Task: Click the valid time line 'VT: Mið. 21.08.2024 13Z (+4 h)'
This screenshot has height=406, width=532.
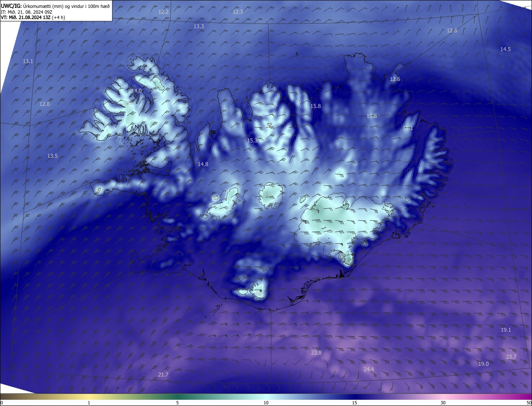Action: click(33, 17)
